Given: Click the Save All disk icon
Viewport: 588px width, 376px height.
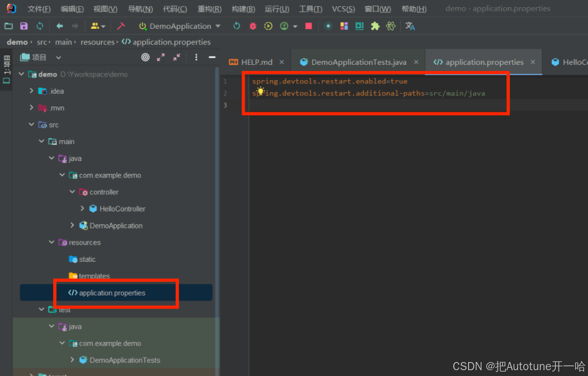Looking at the screenshot, I should coord(23,26).
